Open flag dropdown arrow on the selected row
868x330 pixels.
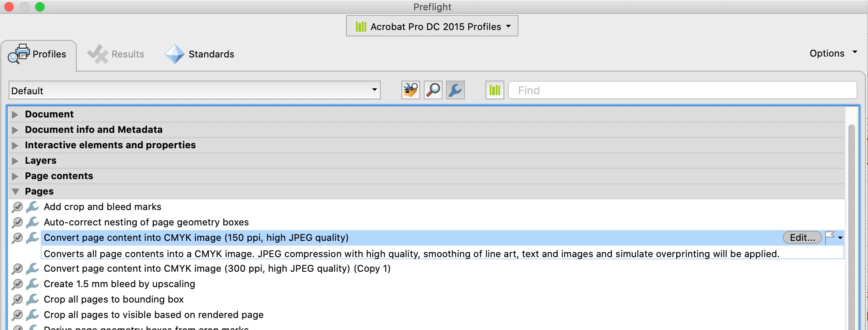tap(840, 238)
